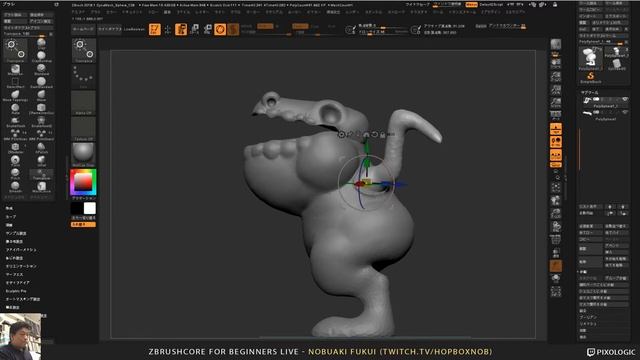The image size is (640, 360).
Task: Open the Alpha Off selector
Action: click(84, 102)
